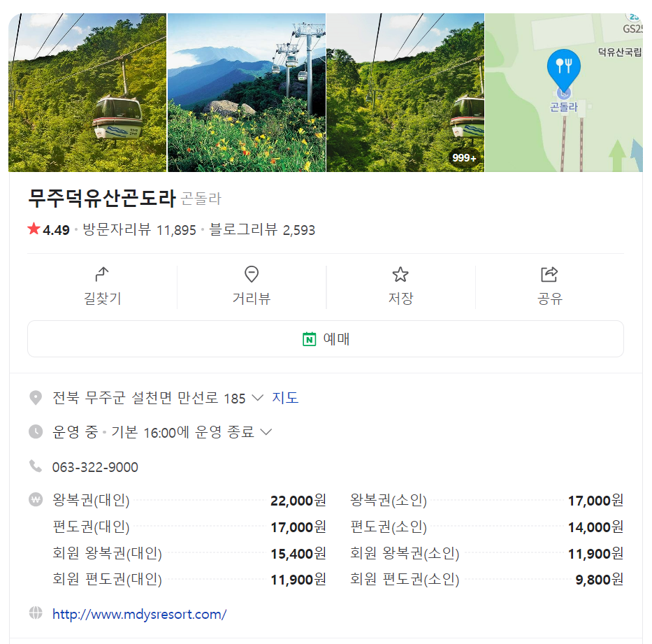Viewport: 652px width, 644px height.
Task: Save the place with 저장 star icon
Action: click(x=400, y=274)
